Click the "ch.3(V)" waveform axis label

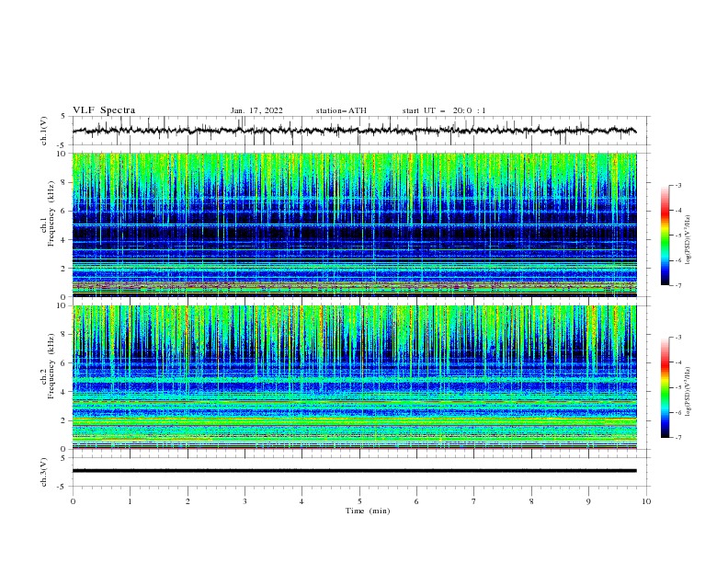pos(44,472)
